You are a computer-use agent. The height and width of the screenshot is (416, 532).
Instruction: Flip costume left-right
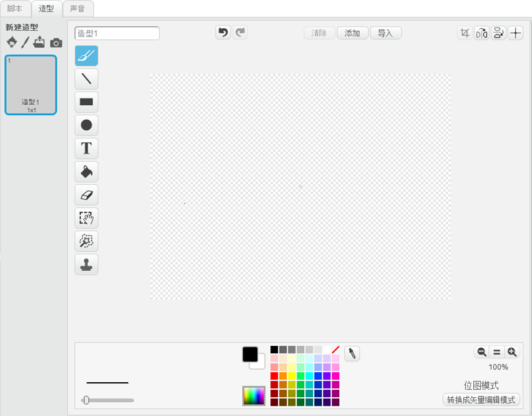coord(481,33)
